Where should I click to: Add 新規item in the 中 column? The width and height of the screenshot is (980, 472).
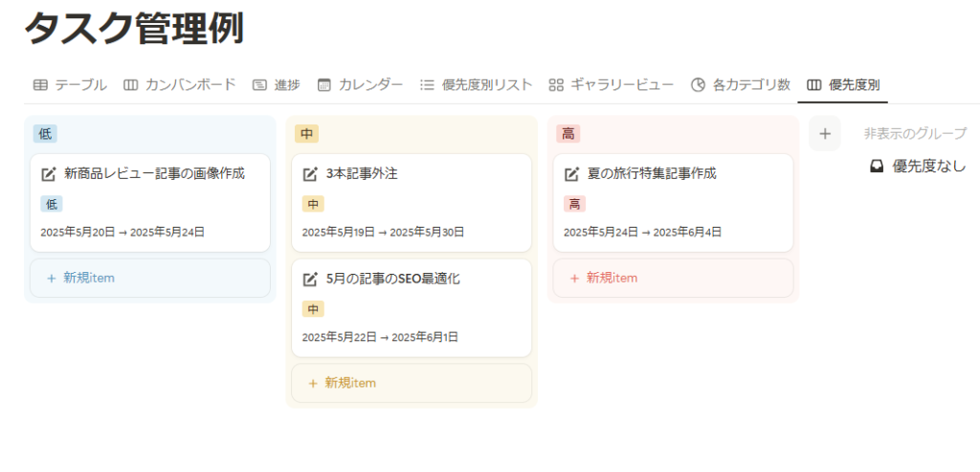[x=412, y=383]
